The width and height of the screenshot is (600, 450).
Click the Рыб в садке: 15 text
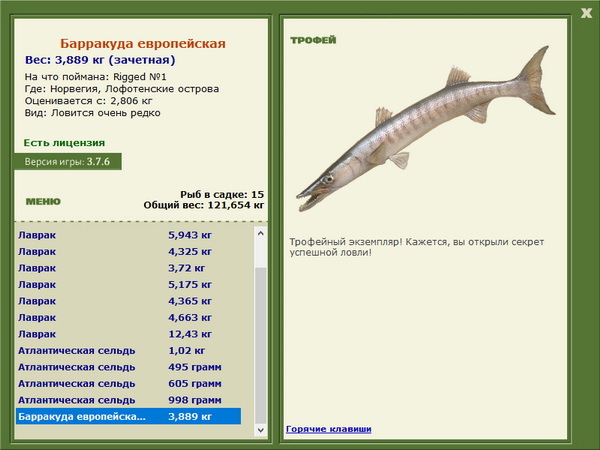(222, 194)
